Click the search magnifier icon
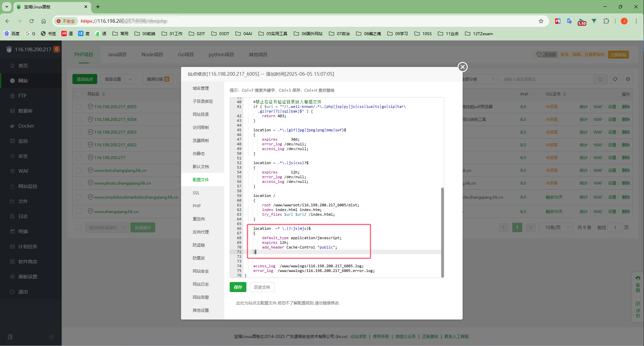644x346 pixels. 600,79
